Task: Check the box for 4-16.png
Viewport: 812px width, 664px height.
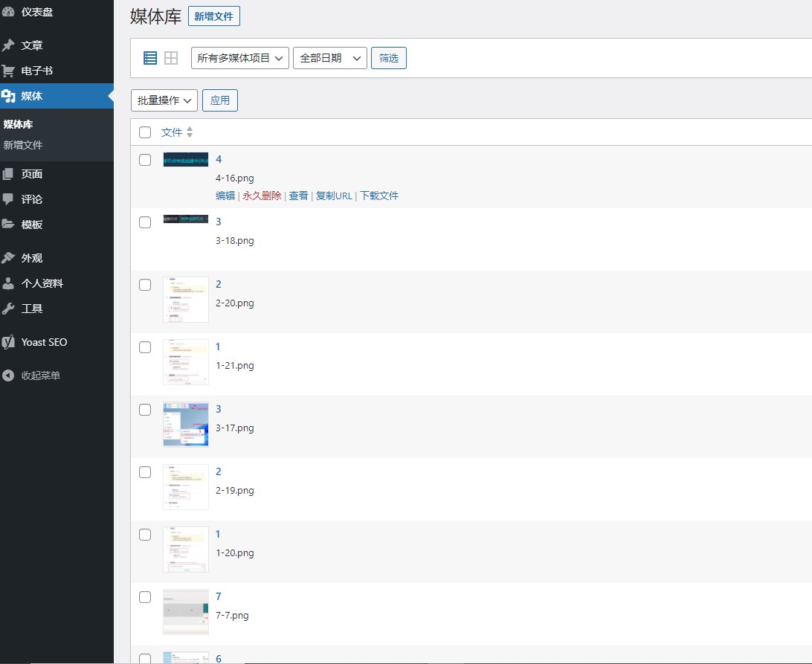Action: pos(145,160)
